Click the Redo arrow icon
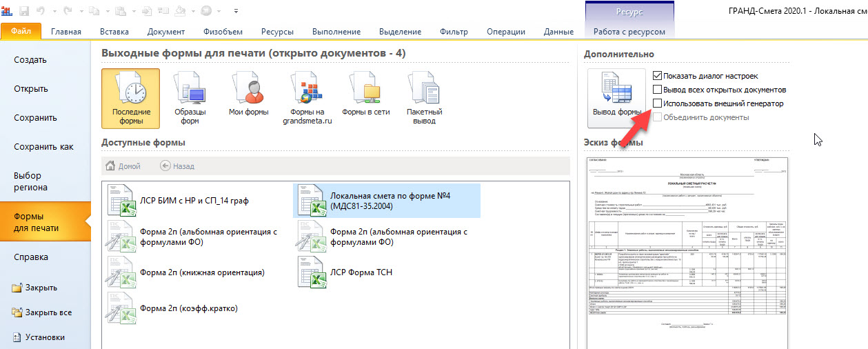The height and width of the screenshot is (349, 868). pos(69,10)
